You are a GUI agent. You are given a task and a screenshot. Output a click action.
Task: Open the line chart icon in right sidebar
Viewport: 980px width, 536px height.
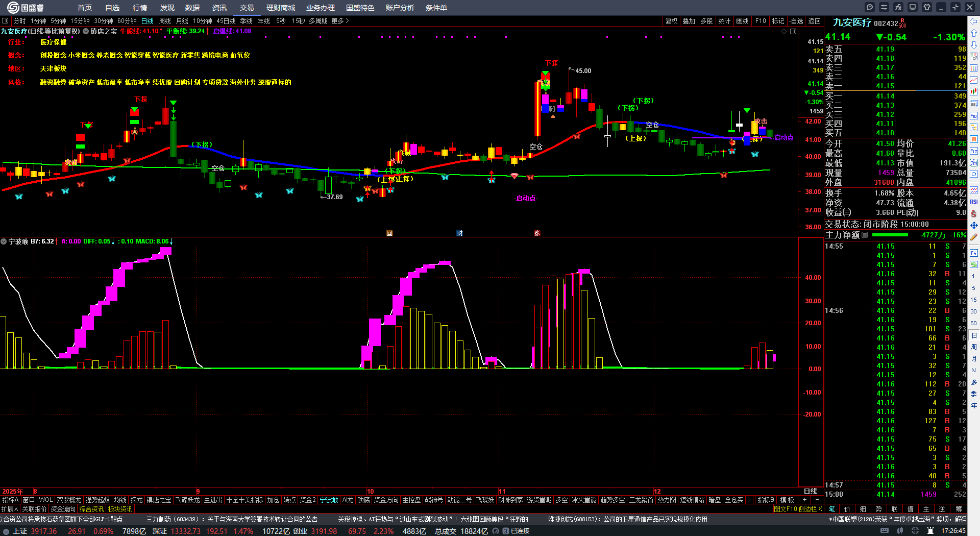[x=974, y=80]
